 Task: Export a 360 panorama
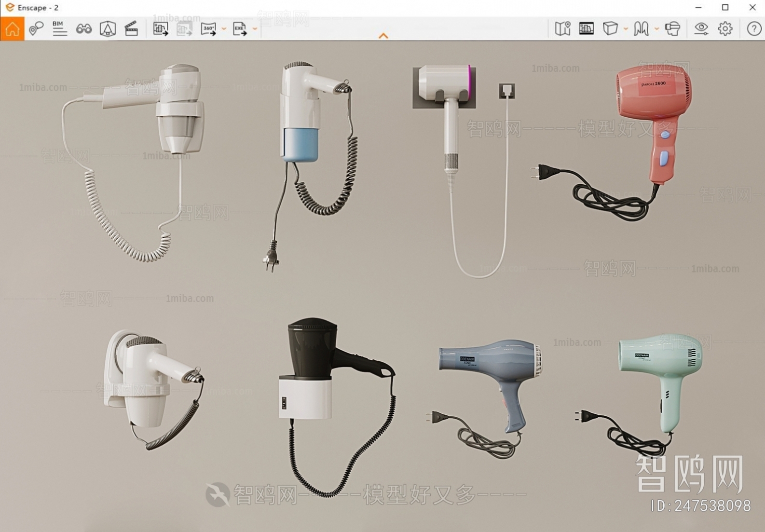(x=208, y=29)
